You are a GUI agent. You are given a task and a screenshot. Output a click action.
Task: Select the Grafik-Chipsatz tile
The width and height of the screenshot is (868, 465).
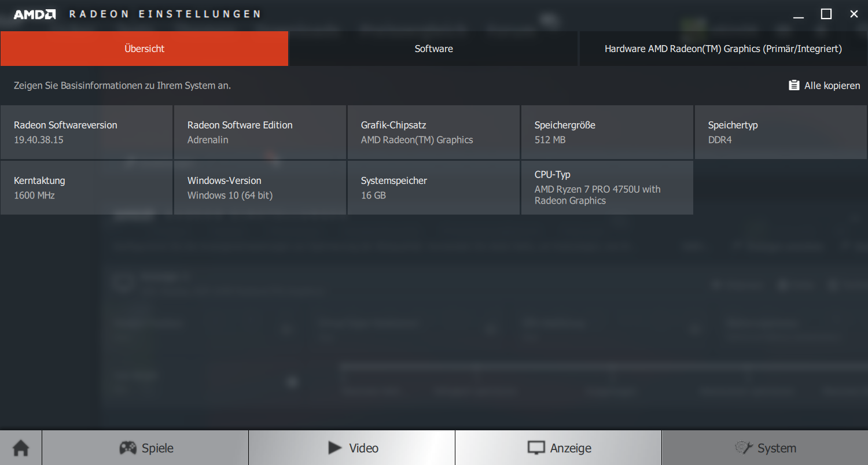tap(433, 132)
